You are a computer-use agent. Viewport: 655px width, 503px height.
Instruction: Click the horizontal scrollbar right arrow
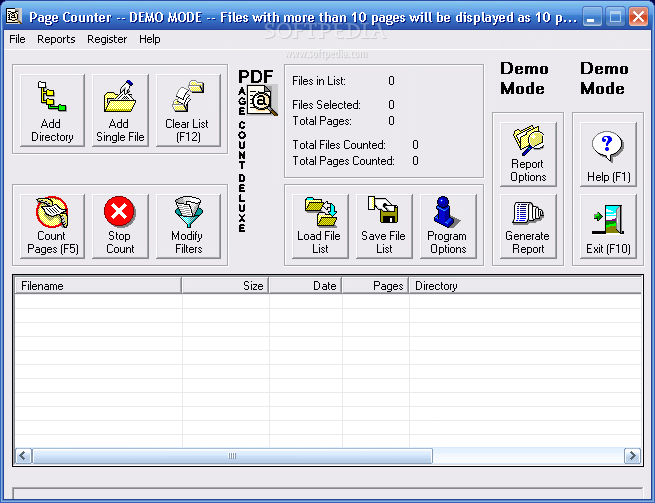[632, 456]
